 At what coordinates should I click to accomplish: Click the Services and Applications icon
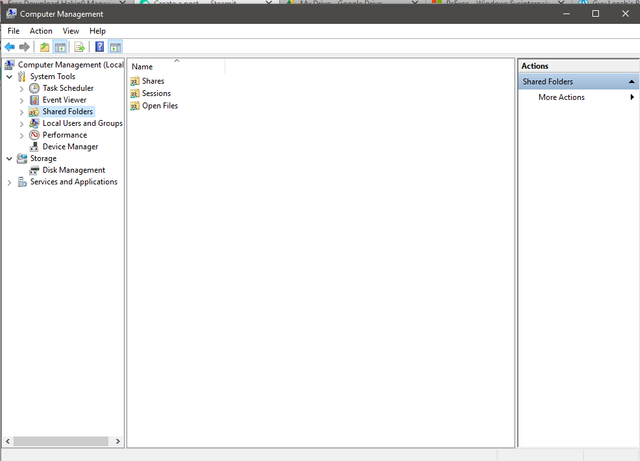[22, 182]
